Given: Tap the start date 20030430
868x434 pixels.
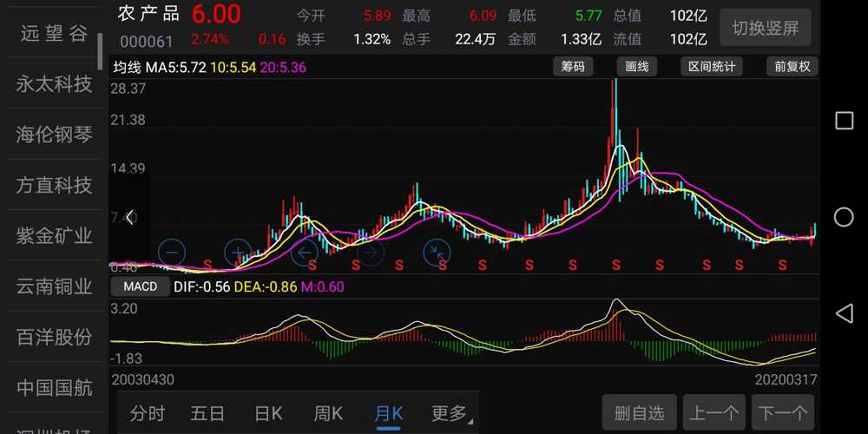Looking at the screenshot, I should pos(143,380).
